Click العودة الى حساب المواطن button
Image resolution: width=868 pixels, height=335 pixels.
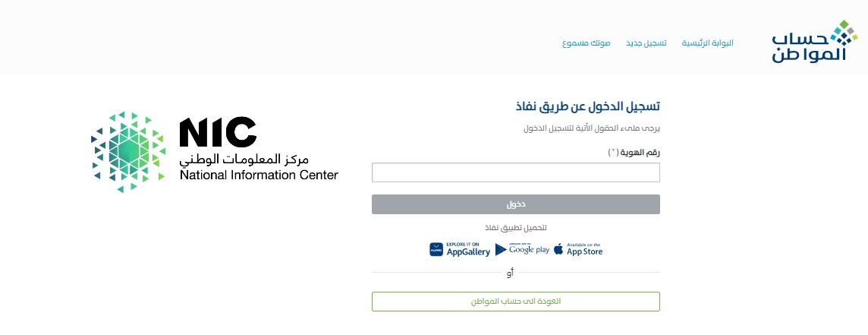pos(515,301)
